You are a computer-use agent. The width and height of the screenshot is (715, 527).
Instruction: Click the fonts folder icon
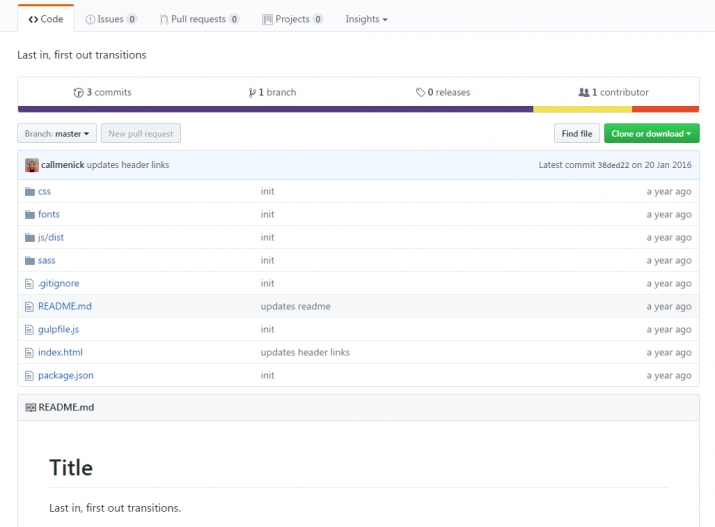[x=30, y=214]
